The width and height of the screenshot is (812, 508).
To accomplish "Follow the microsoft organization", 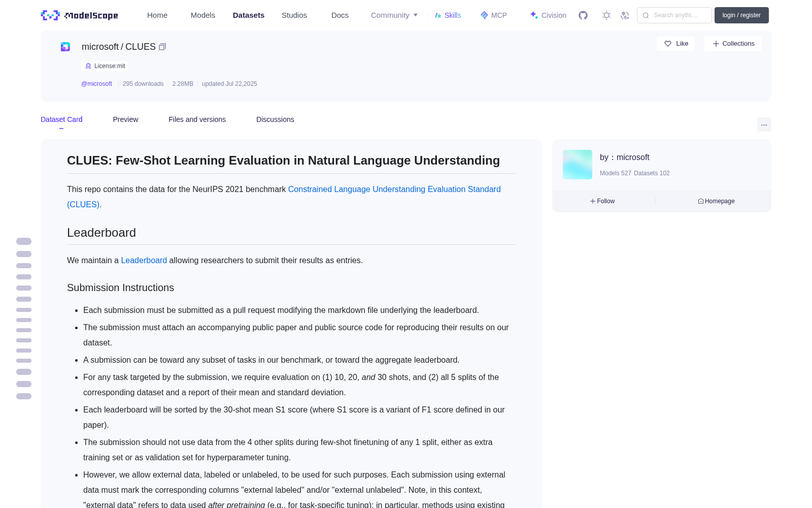I will pyautogui.click(x=602, y=201).
